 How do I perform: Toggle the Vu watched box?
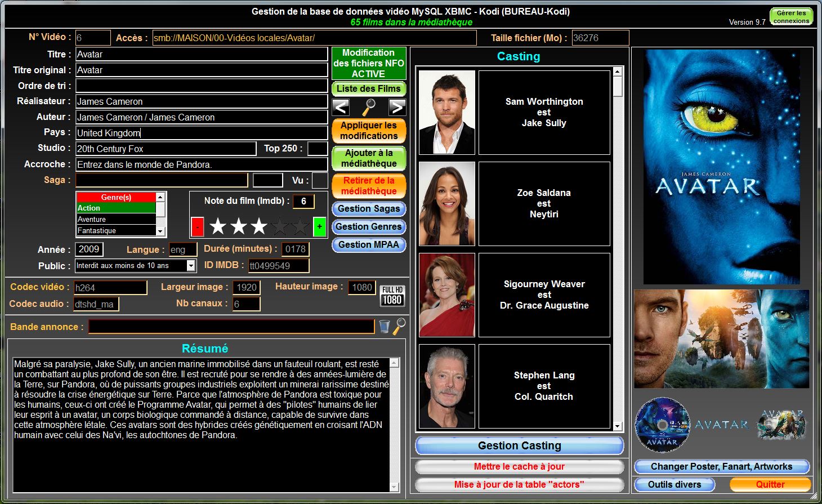320,180
